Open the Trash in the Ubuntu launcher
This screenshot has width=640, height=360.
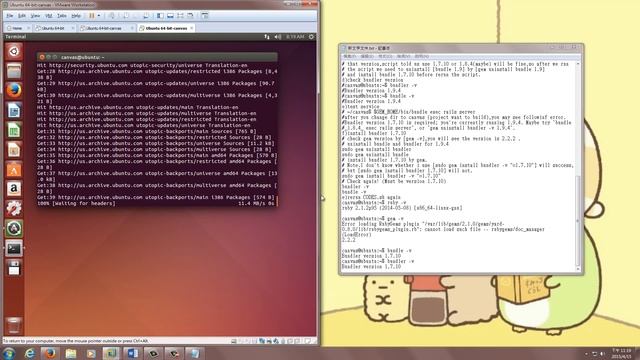point(14,325)
